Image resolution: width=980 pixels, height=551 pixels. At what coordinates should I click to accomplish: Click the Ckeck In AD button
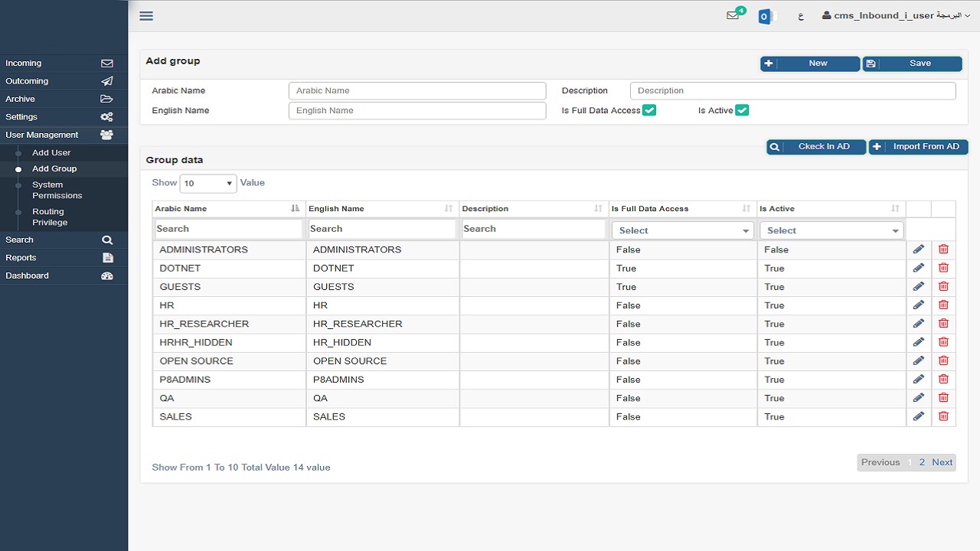tap(816, 147)
